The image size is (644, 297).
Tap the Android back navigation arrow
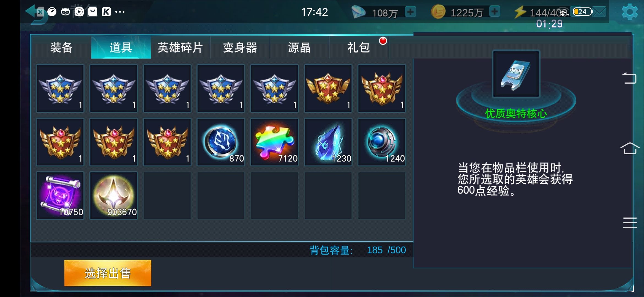630,78
